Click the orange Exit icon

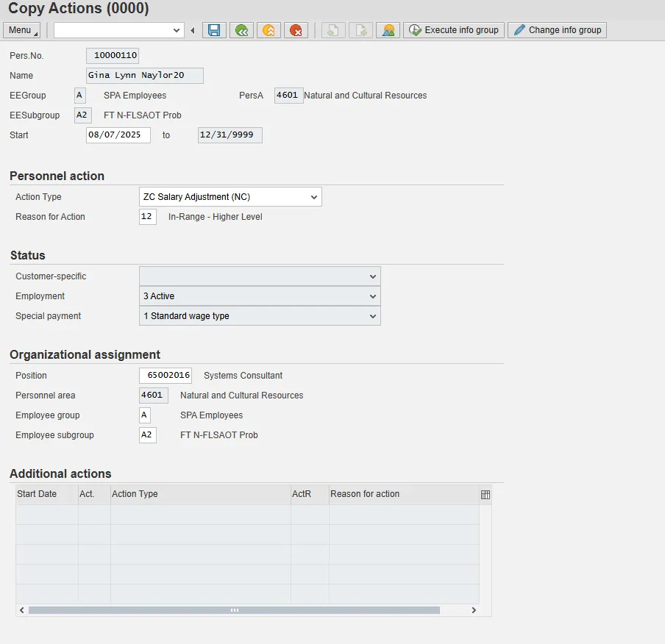(269, 30)
